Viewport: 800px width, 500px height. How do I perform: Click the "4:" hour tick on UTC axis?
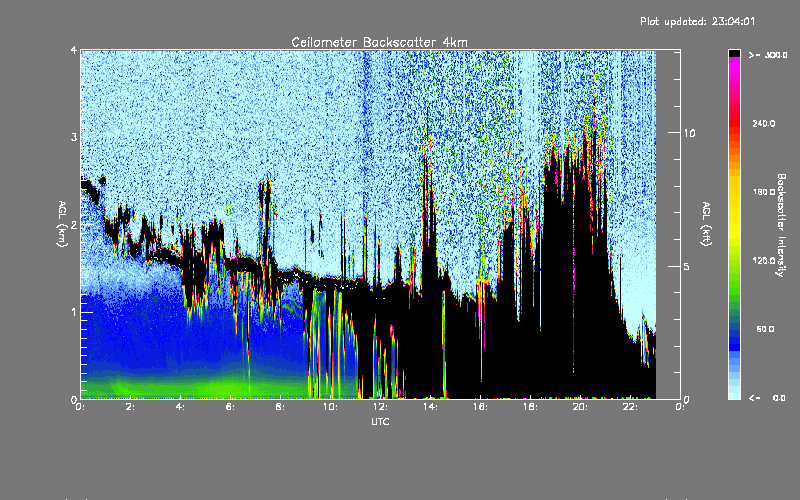coord(180,407)
